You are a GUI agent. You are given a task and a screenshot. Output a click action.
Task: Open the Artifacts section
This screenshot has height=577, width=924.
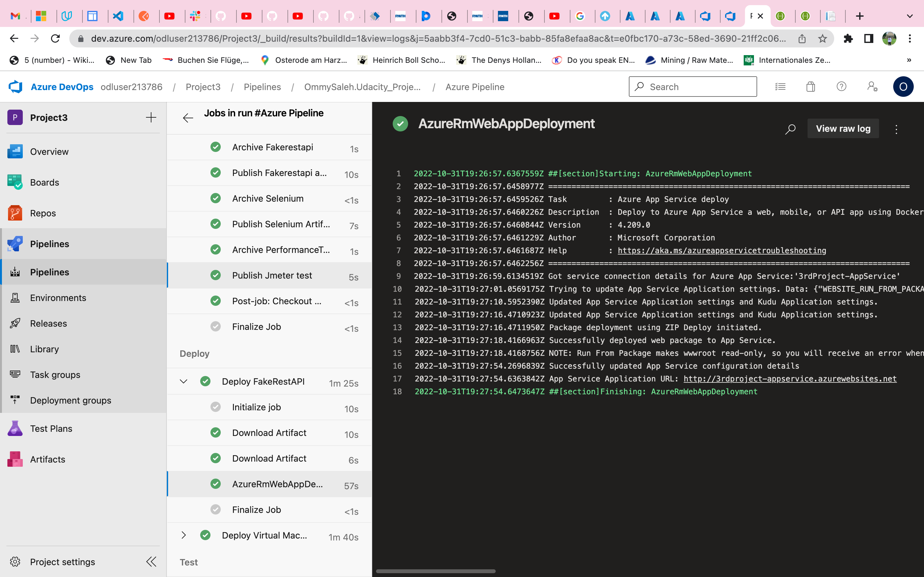47,459
